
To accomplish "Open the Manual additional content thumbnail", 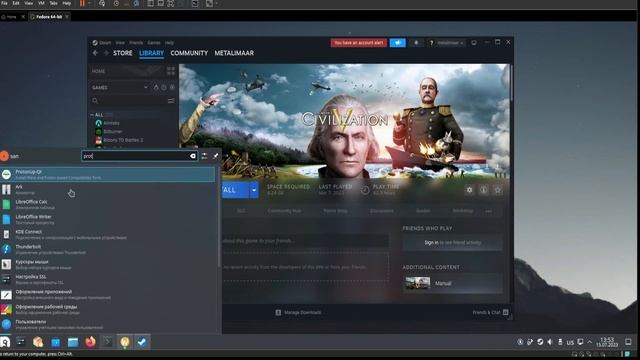I will coord(418,283).
